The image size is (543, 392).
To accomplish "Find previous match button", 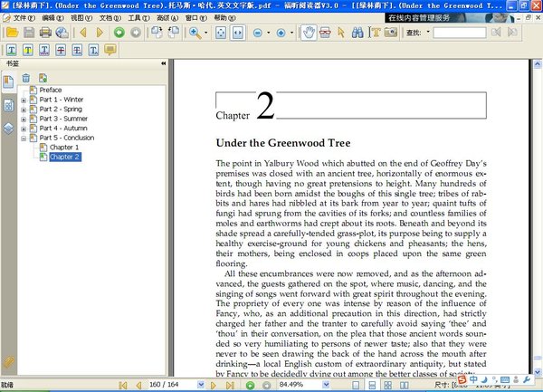I will (496, 33).
